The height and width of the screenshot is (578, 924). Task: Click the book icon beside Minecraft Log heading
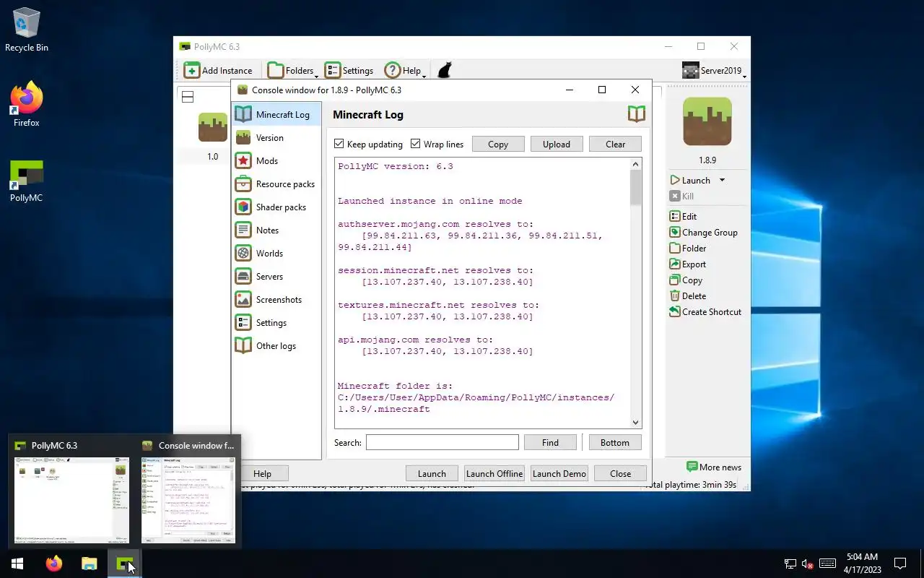click(x=636, y=114)
